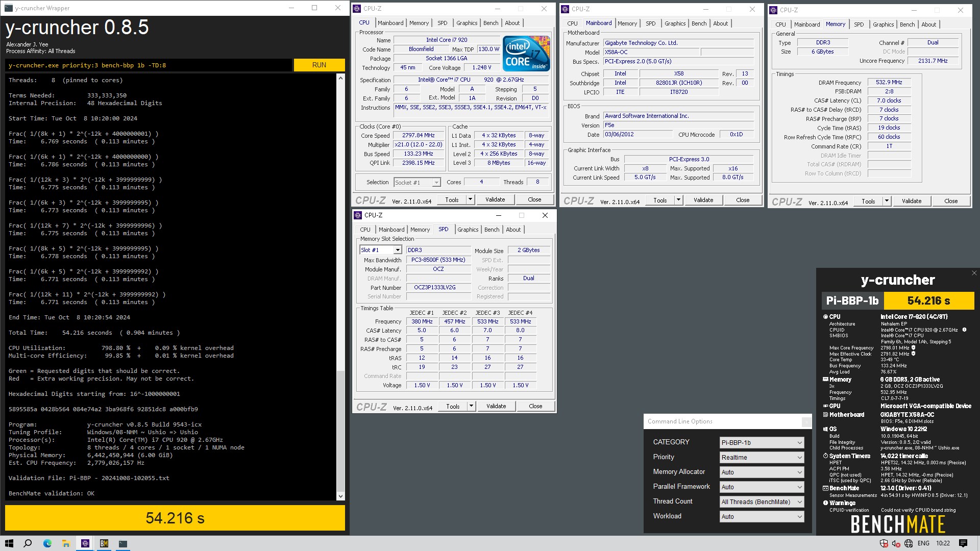The height and width of the screenshot is (551, 980).
Task: Click the console scrollbar down arrow
Action: click(x=340, y=496)
